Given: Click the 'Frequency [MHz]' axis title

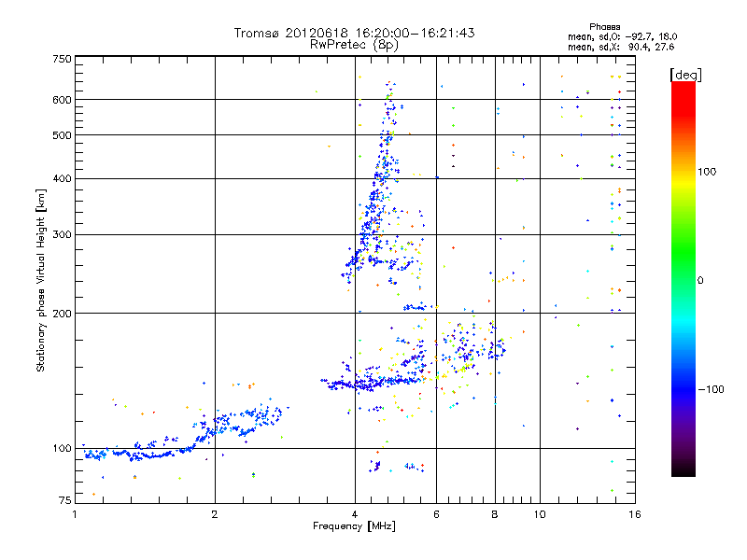Looking at the screenshot, I should (354, 526).
